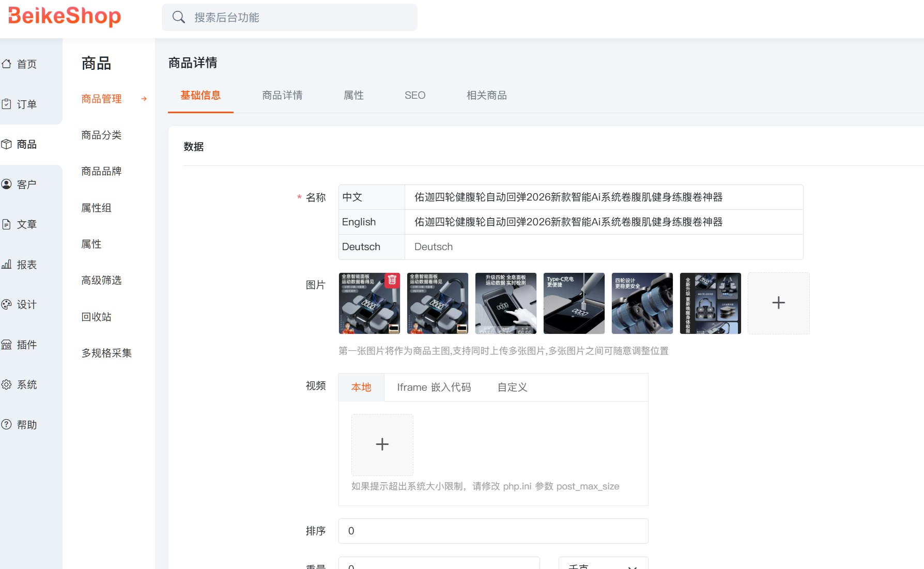924x569 pixels.
Task: Switch to the SEO tab
Action: 415,95
